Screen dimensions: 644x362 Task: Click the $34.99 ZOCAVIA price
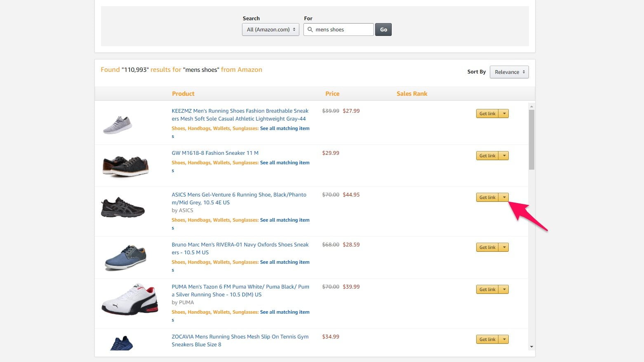331,336
